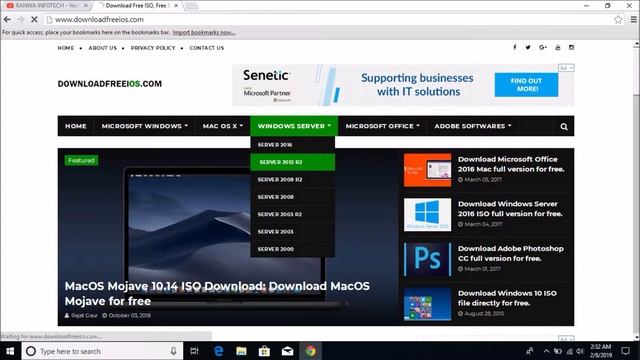The width and height of the screenshot is (640, 360).
Task: Click the volume icon in tray
Action: [580, 351]
